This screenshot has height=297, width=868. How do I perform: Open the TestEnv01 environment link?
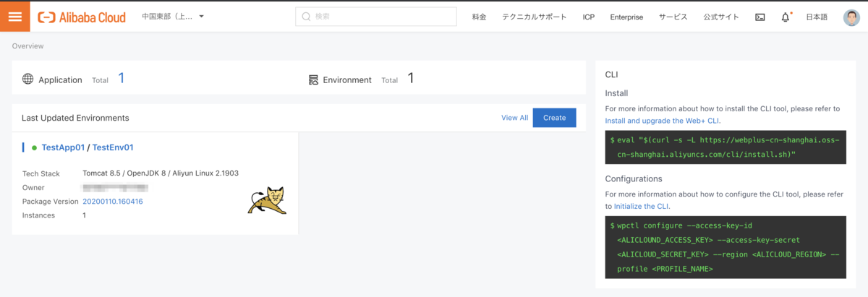(113, 147)
